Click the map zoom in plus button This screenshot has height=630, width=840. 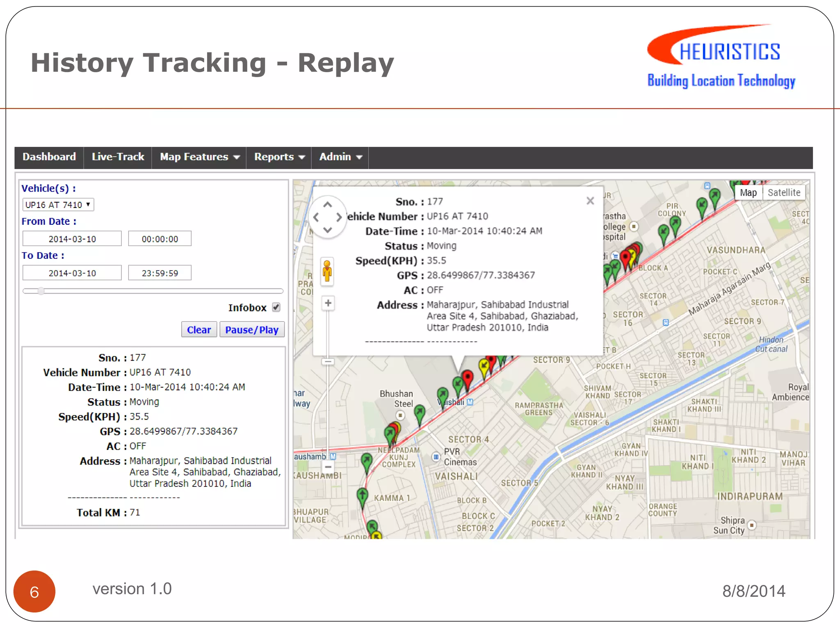(x=328, y=304)
